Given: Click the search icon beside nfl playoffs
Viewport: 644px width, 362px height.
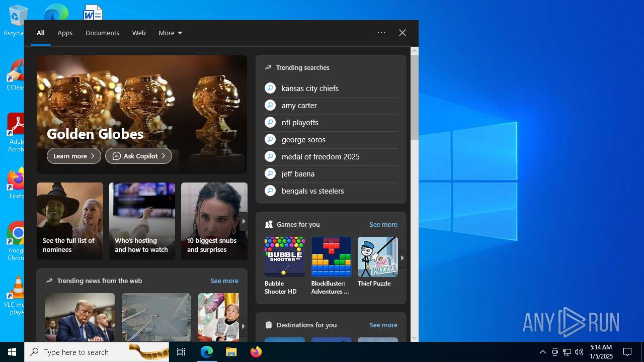Looking at the screenshot, I should point(270,122).
